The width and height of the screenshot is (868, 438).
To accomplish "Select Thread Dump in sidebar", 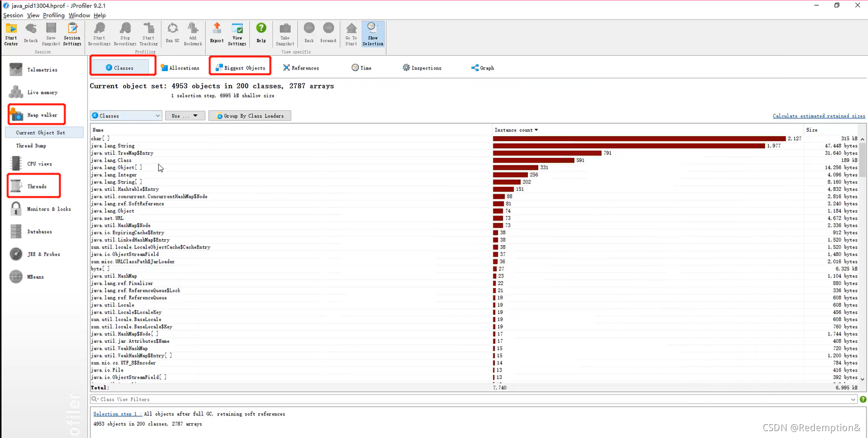I will coord(31,146).
